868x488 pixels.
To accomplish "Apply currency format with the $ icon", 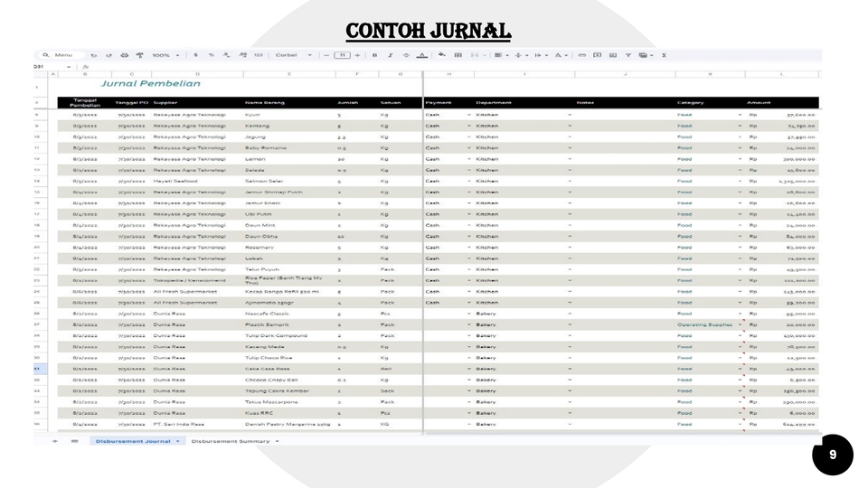I will (195, 55).
